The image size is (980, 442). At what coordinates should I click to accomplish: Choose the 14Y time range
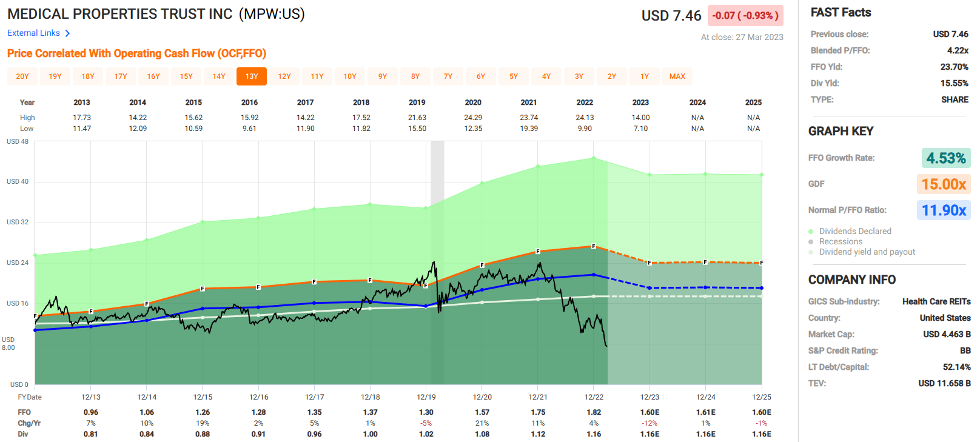219,76
